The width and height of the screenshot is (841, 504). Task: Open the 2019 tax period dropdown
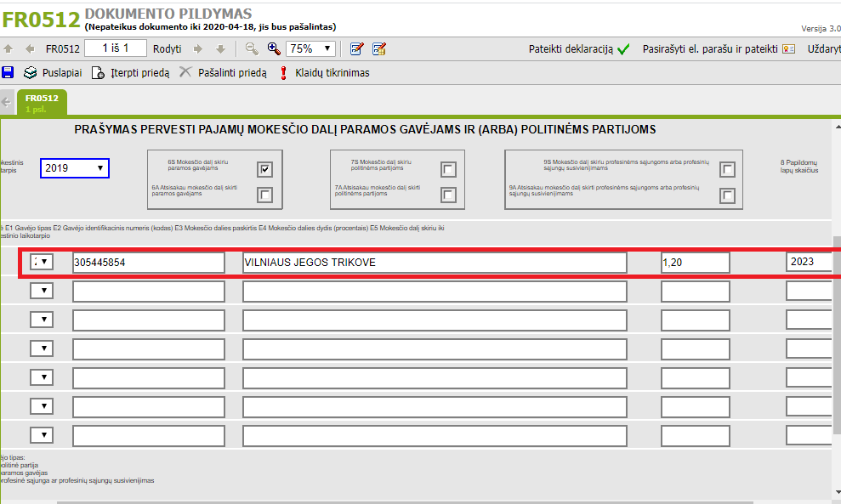pyautogui.click(x=75, y=168)
